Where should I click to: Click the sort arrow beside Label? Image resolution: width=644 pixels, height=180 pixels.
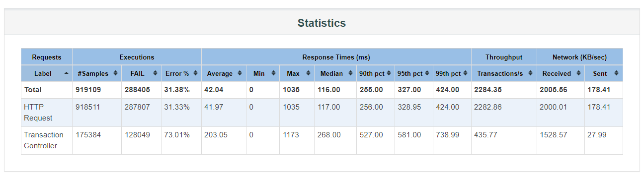(x=67, y=73)
